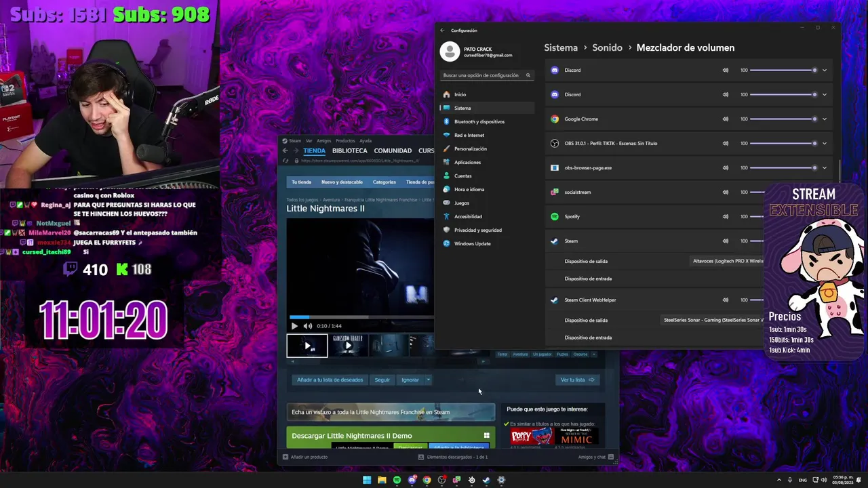
Task: Mute the Steam trailer video volume
Action: [307, 326]
